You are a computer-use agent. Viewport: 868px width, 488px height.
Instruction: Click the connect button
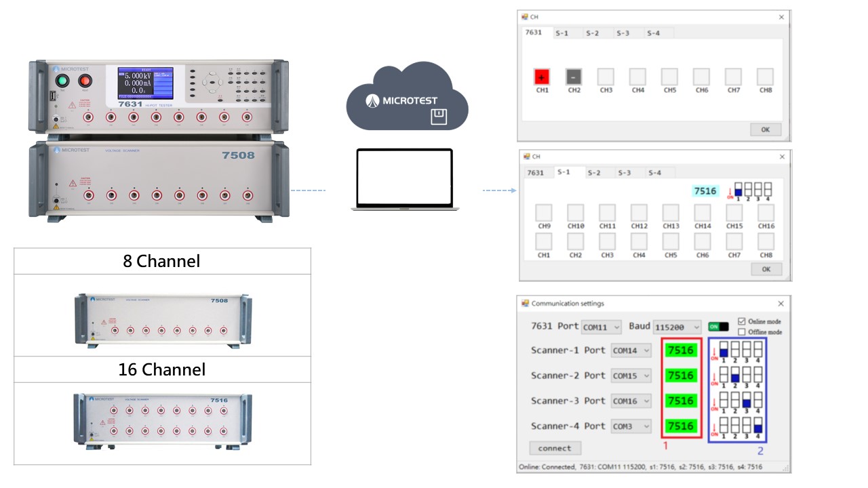click(x=555, y=448)
